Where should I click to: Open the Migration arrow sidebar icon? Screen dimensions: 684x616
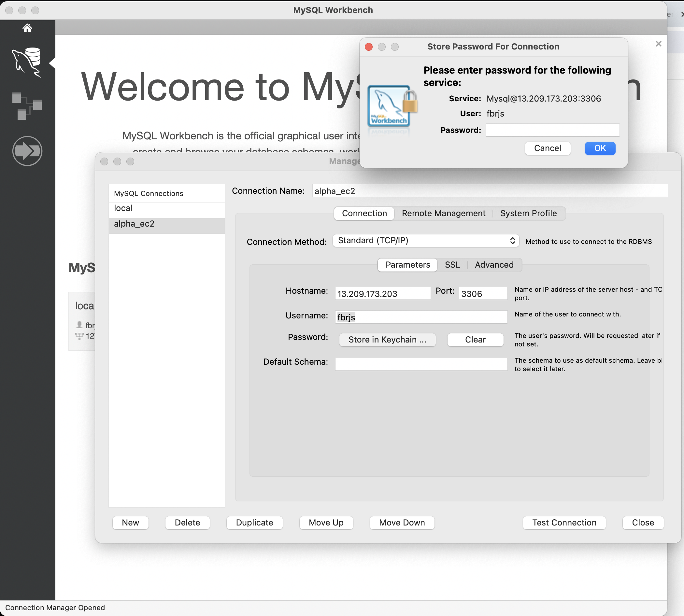[27, 151]
